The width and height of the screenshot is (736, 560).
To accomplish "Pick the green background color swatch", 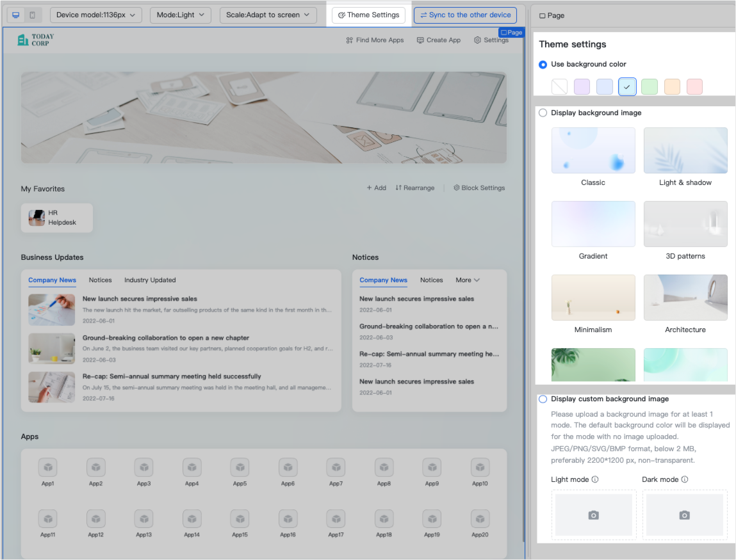I will click(x=650, y=86).
